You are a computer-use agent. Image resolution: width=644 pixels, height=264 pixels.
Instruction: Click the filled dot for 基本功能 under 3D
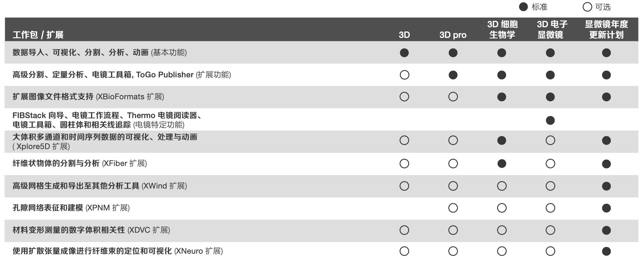[x=404, y=53]
